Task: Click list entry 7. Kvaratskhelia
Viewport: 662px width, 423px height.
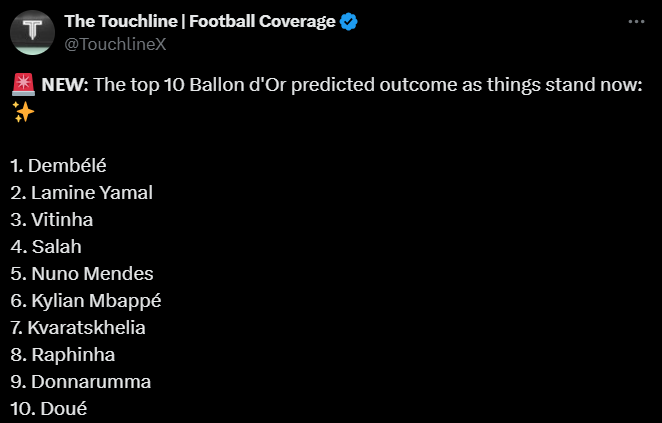Action: click(78, 328)
